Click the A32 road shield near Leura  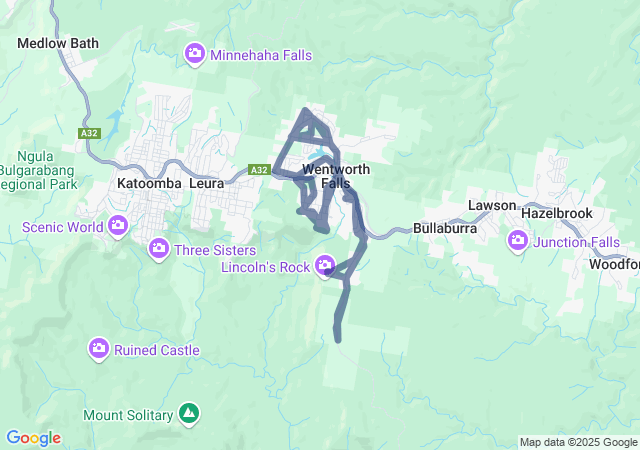(x=259, y=170)
